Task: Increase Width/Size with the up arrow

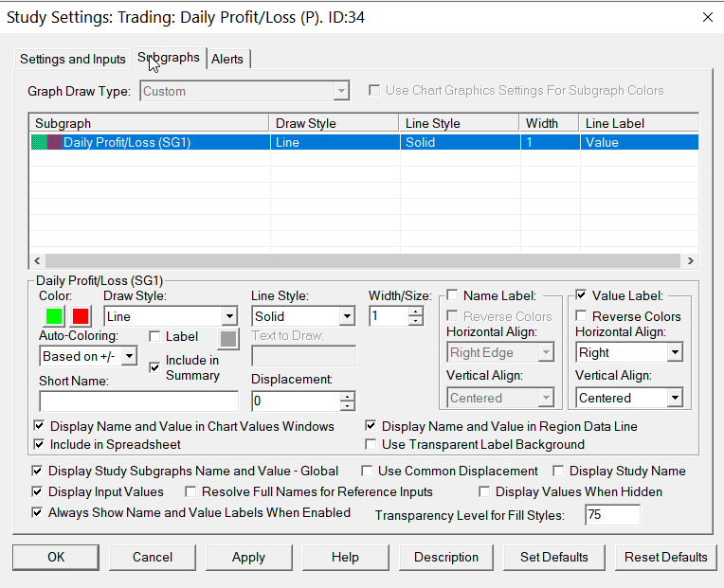Action: (415, 311)
